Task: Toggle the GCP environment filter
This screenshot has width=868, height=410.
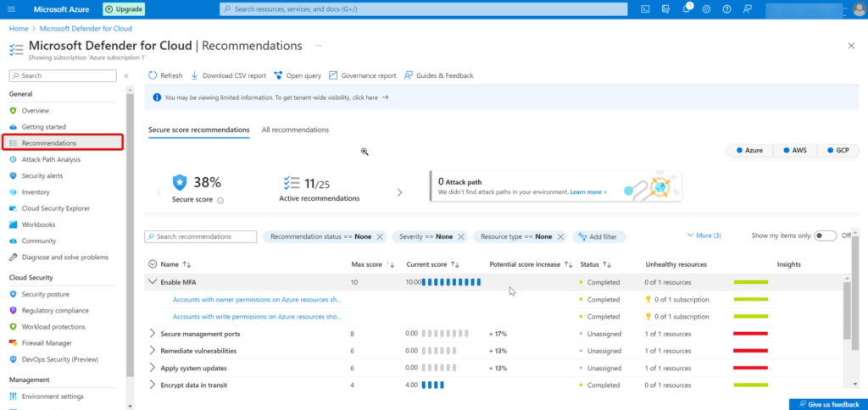Action: pos(837,151)
